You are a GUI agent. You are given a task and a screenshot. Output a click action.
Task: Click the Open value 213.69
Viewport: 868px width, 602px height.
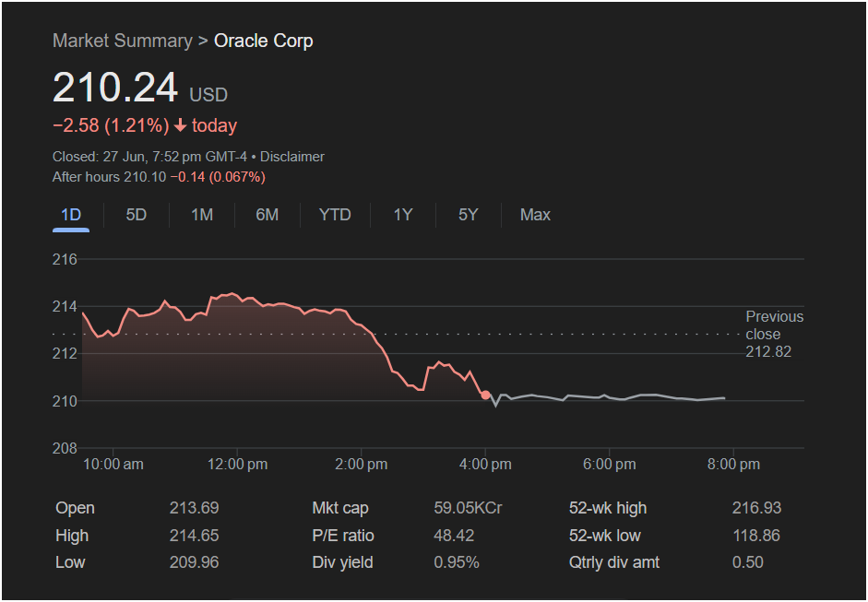(x=194, y=508)
